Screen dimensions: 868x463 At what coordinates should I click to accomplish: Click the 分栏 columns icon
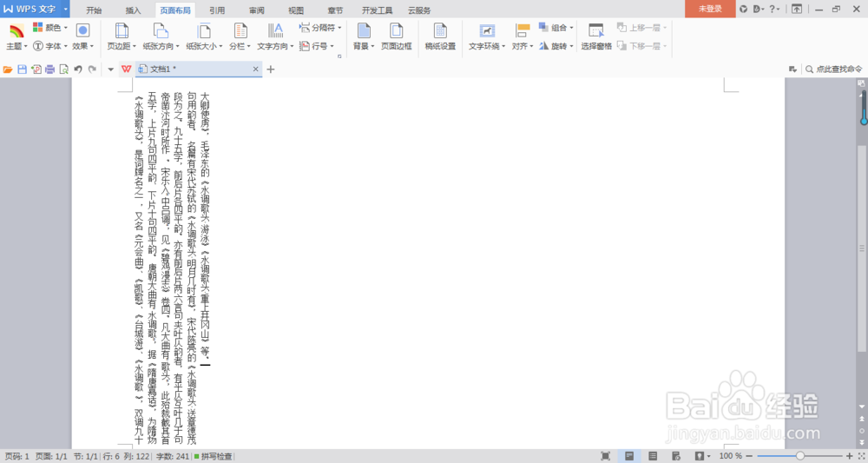coord(240,30)
